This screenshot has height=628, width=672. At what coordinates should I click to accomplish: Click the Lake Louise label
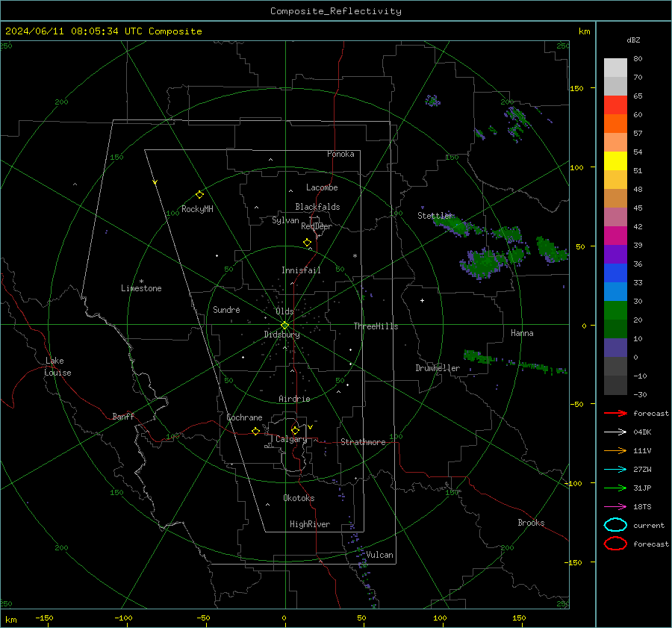pos(57,367)
